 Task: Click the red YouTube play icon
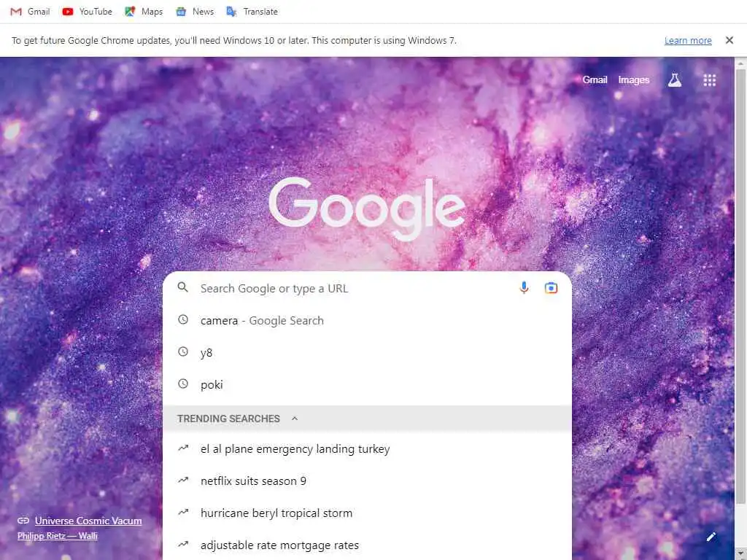click(68, 12)
